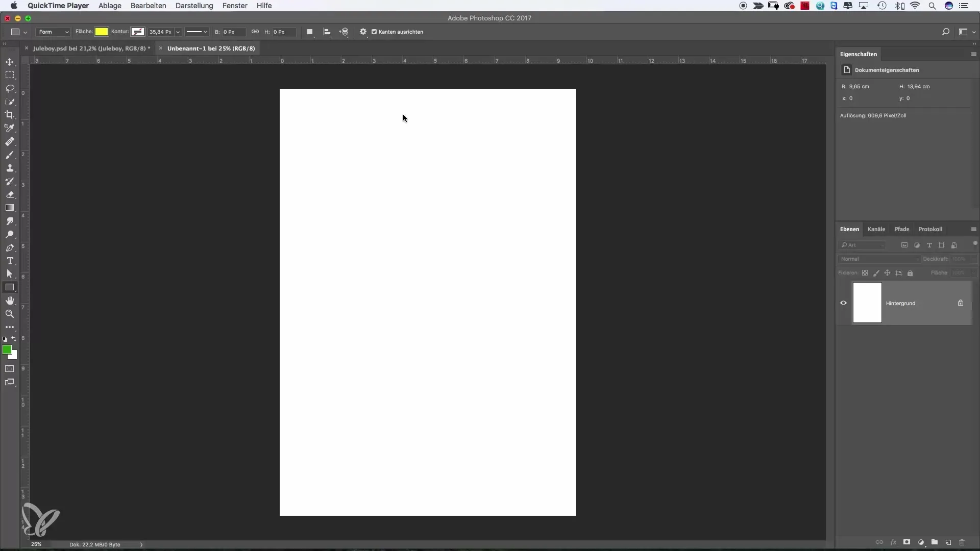Swap foreground and background colors
The width and height of the screenshot is (980, 551).
(x=14, y=339)
